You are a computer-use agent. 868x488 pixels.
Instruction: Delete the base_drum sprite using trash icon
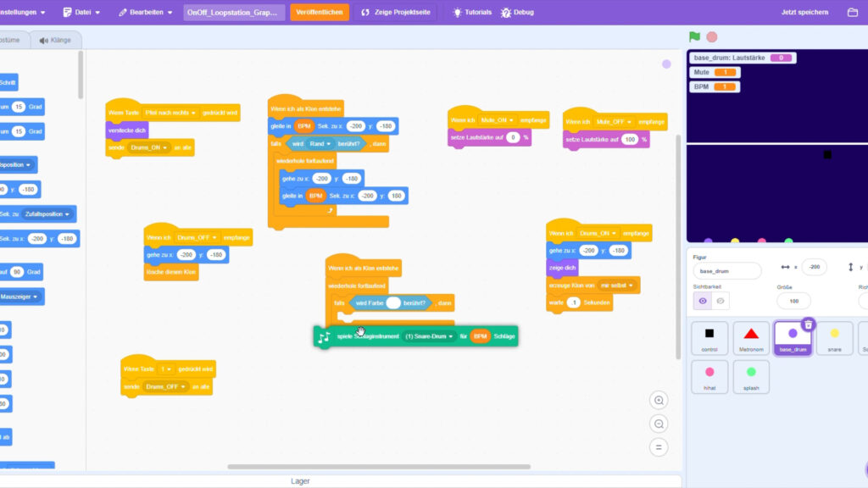[809, 324]
